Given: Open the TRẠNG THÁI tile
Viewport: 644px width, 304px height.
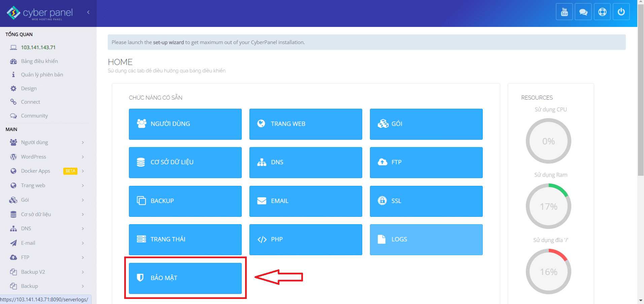Looking at the screenshot, I should click(185, 239).
